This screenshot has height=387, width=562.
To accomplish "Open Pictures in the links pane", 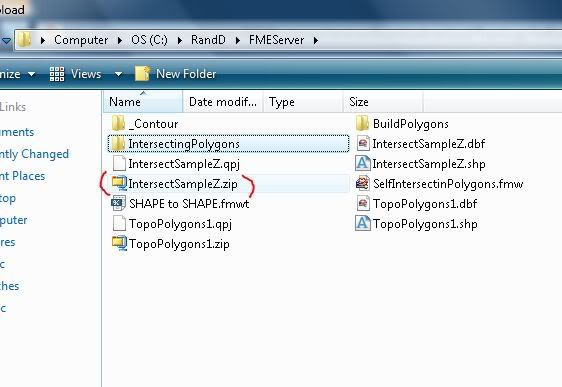I will [7, 242].
